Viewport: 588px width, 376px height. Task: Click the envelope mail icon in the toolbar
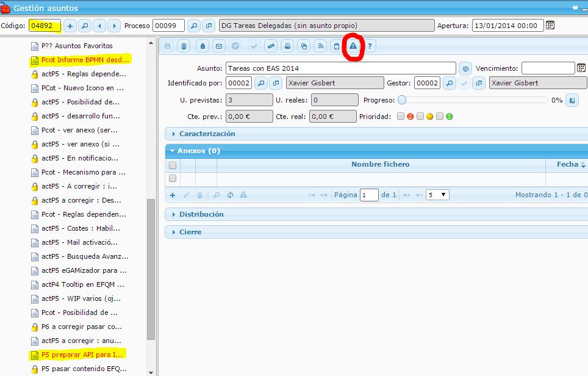(219, 46)
